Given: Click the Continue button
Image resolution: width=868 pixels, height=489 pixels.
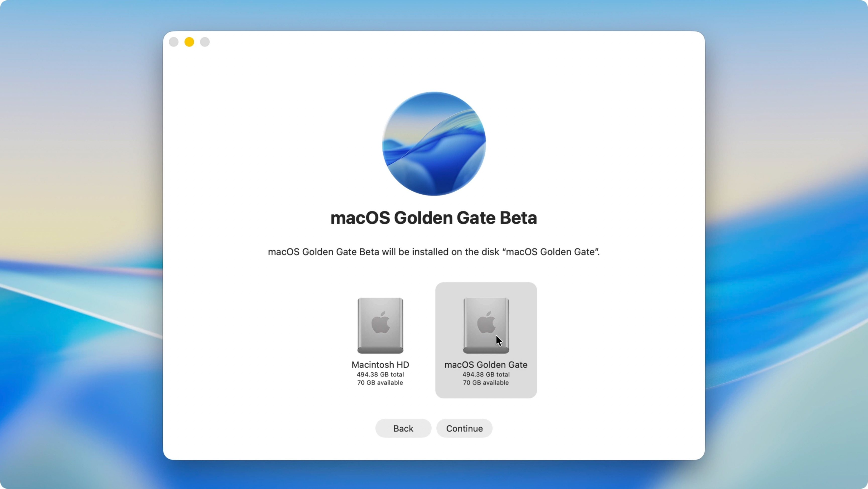Looking at the screenshot, I should tap(464, 428).
